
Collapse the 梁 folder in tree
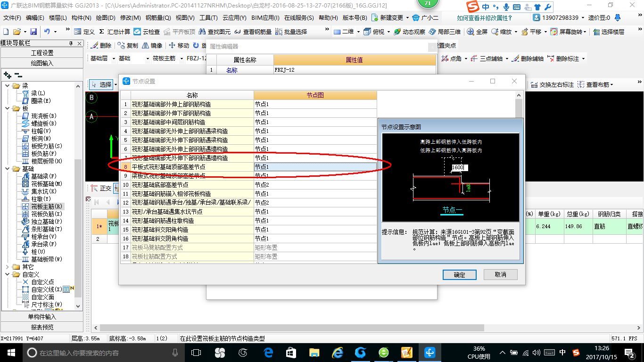pos(8,86)
